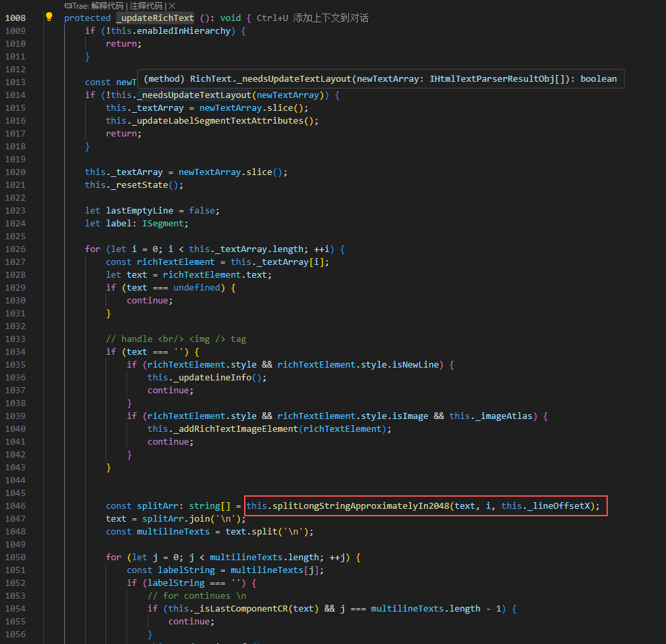The height and width of the screenshot is (644, 666).
Task: Click the 'return;' statement on line 1017
Action: tap(124, 133)
